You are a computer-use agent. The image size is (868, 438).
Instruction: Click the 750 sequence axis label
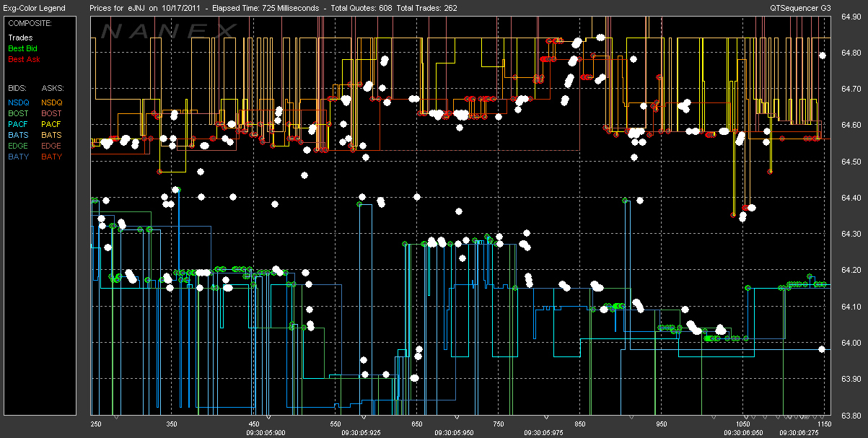click(498, 424)
